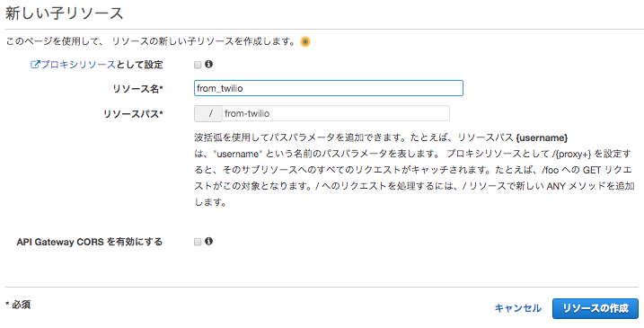Click the リソース名* label
This screenshot has width=644, height=328.
point(138,89)
